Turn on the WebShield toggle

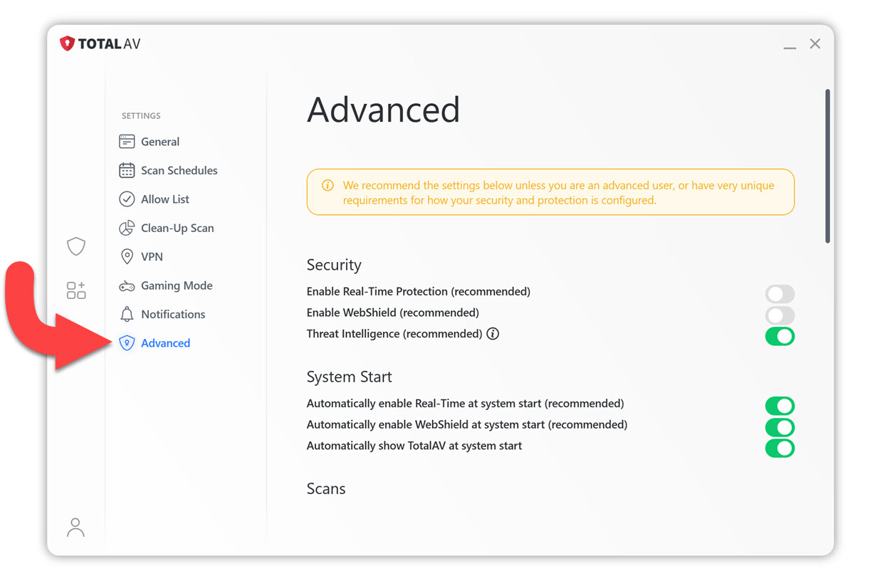pyautogui.click(x=780, y=315)
